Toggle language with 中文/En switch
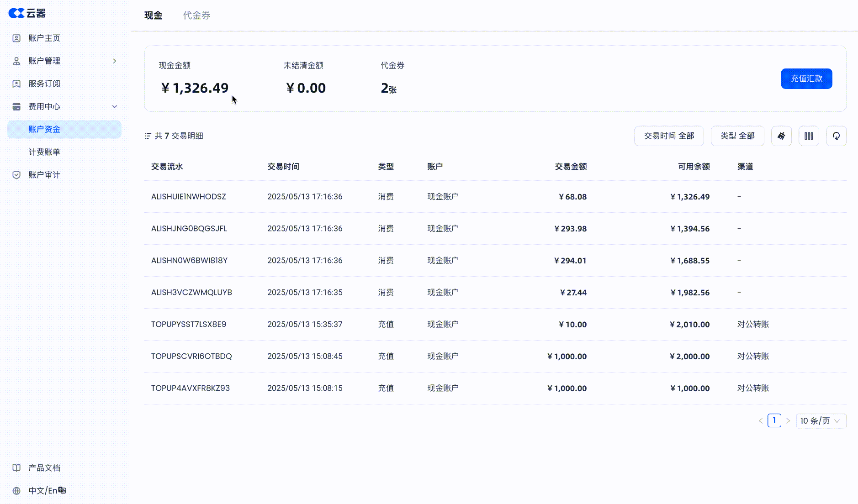 pyautogui.click(x=47, y=491)
